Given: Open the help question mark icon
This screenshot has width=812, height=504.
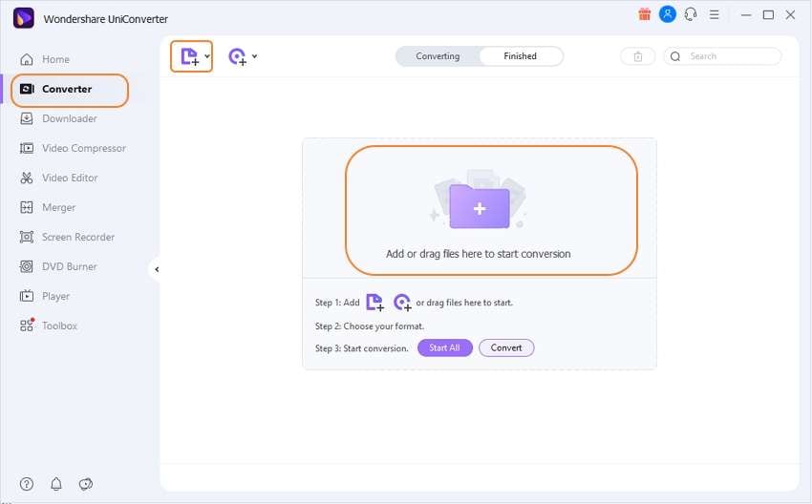Looking at the screenshot, I should (27, 484).
